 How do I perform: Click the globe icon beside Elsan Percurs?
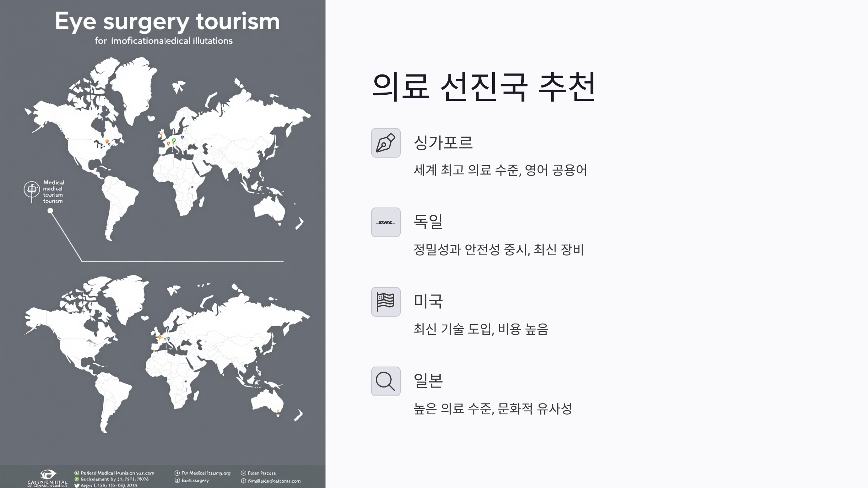243,473
